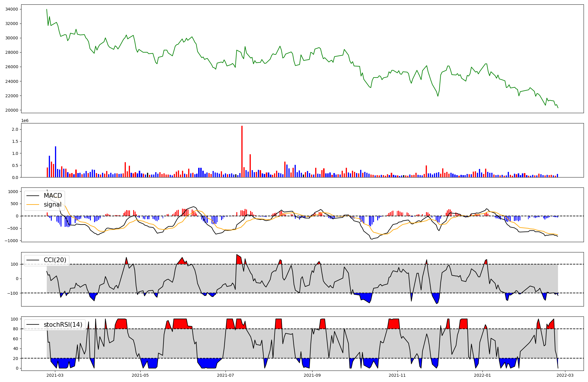Screen dimensions: 588x382
Task: Click the 1e6 volume scale label
Action: coord(25,121)
